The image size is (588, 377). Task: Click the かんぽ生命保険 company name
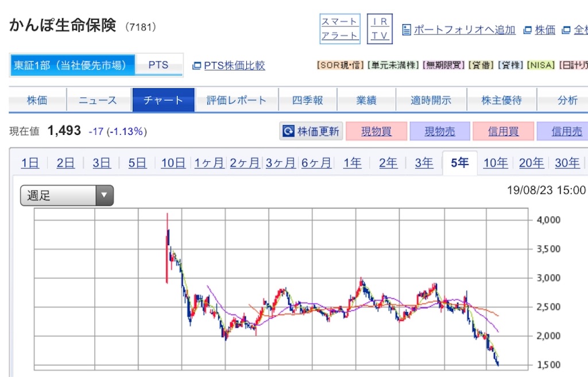click(63, 25)
